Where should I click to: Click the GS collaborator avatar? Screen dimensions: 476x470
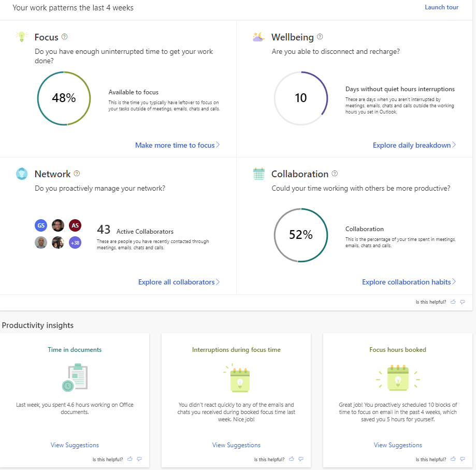41,225
